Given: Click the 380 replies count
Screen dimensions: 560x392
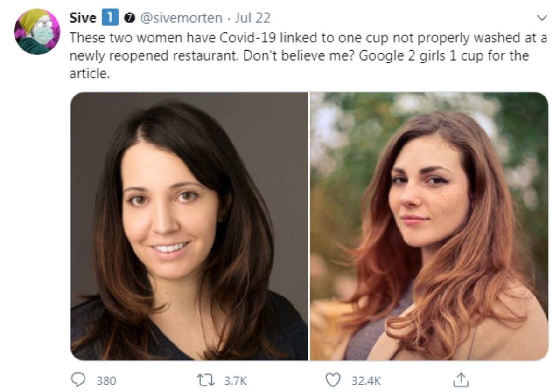Looking at the screenshot, I should pos(105,381).
